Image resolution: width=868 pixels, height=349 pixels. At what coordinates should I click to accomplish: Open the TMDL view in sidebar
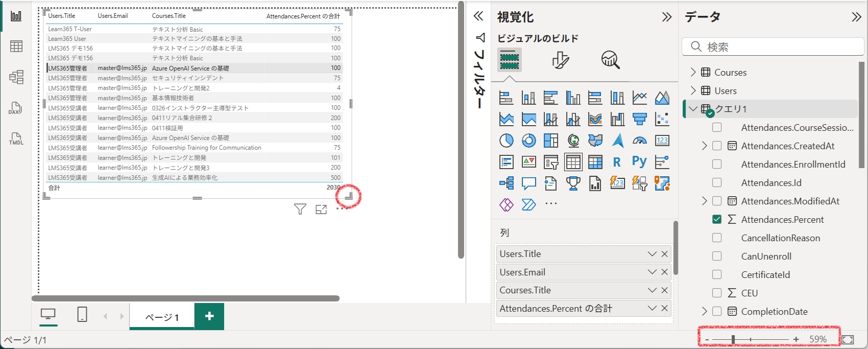16,138
